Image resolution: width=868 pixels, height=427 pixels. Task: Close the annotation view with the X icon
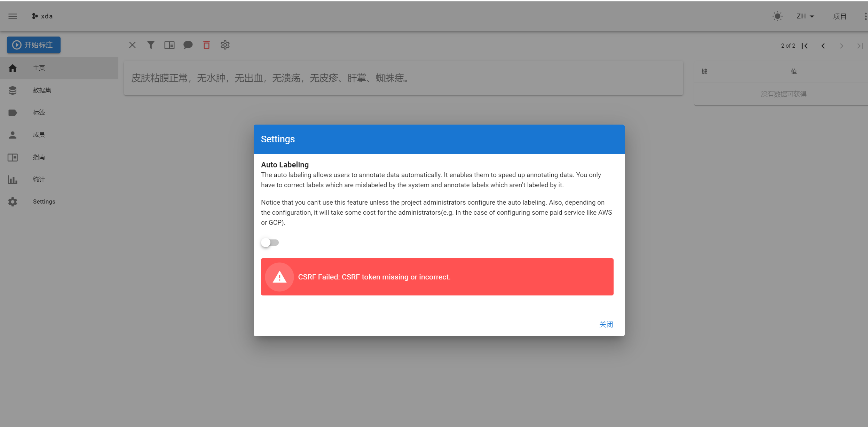[x=132, y=45]
